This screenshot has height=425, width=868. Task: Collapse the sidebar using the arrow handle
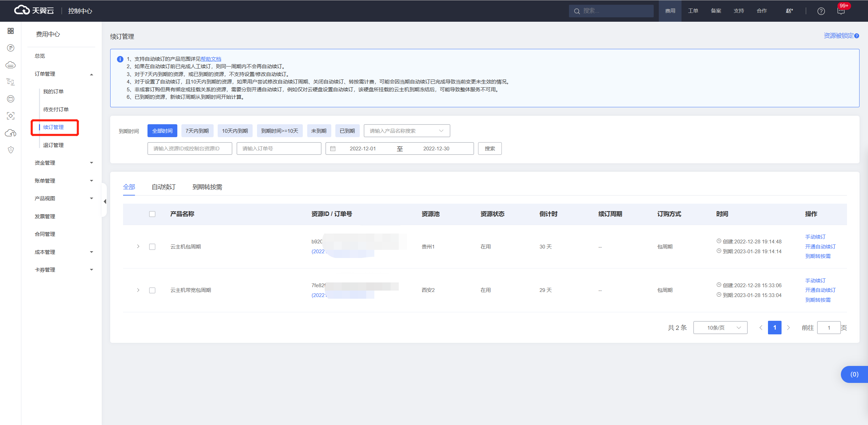(x=105, y=201)
